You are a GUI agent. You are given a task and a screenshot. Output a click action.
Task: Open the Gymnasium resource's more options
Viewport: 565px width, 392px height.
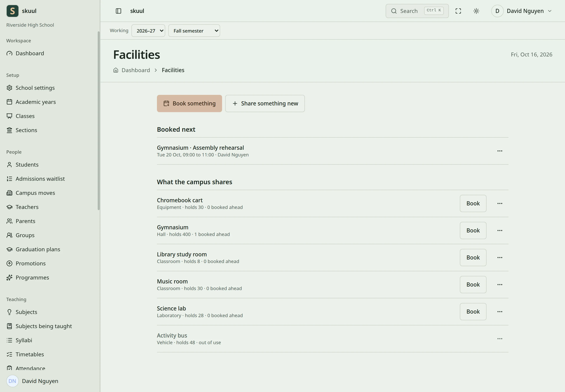click(500, 230)
